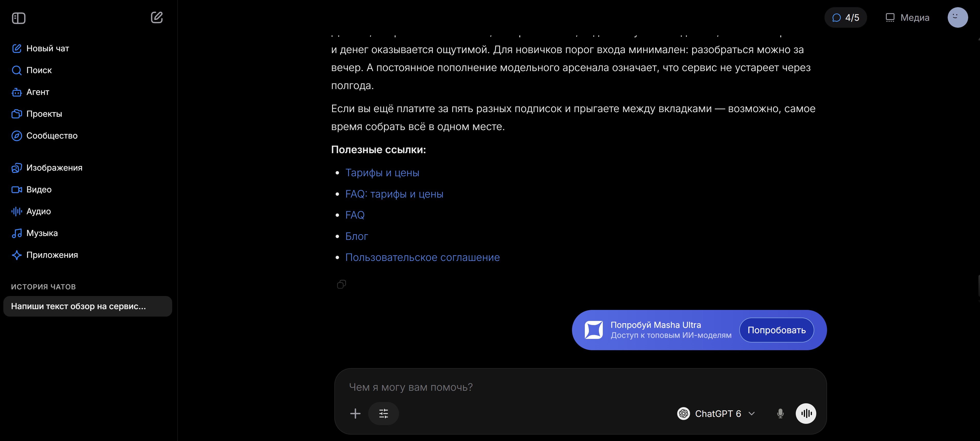Go to Проекты section
Viewport: 980px width, 441px height.
point(37,114)
